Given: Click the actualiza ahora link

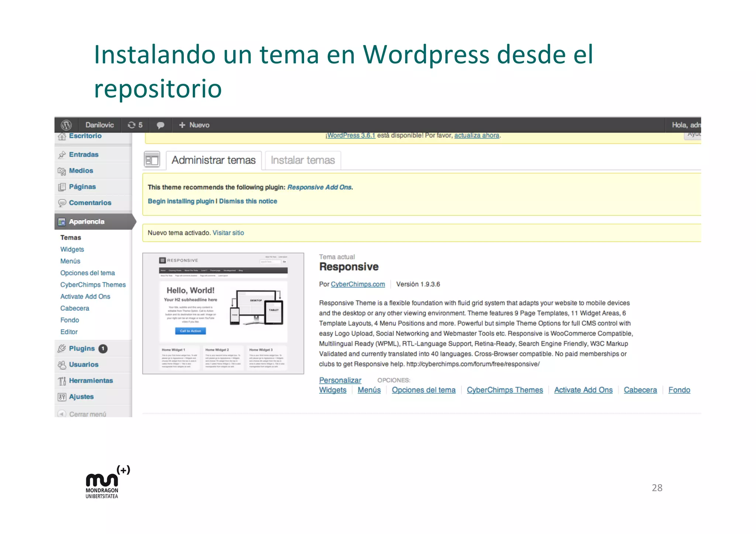Looking at the screenshot, I should 477,135.
